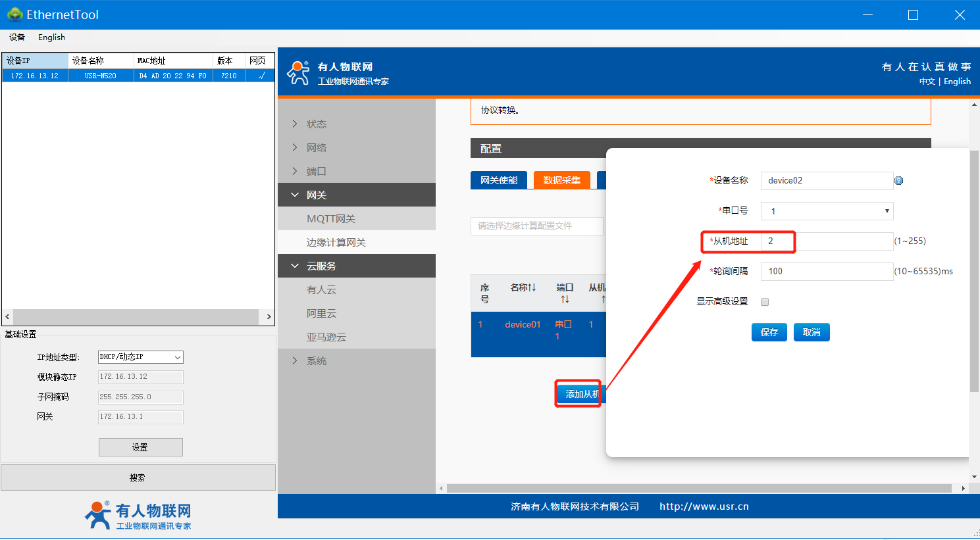Image resolution: width=980 pixels, height=540 pixels.
Task: Click the name column sort arrows
Action: [x=532, y=287]
